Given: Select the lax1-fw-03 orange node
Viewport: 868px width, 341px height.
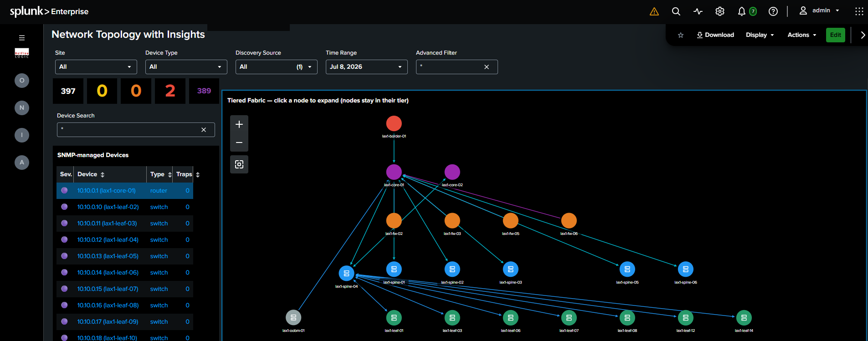Looking at the screenshot, I should pos(452,221).
